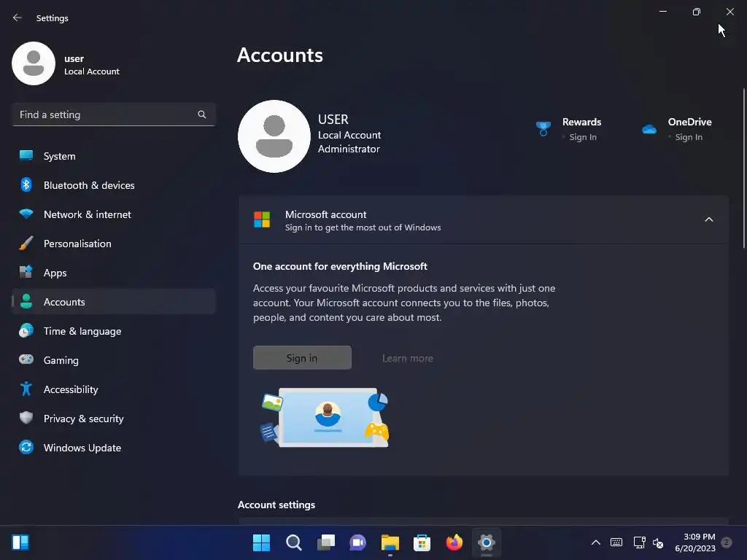Open Time & language settings
Image resolution: width=747 pixels, height=560 pixels.
click(x=113, y=331)
